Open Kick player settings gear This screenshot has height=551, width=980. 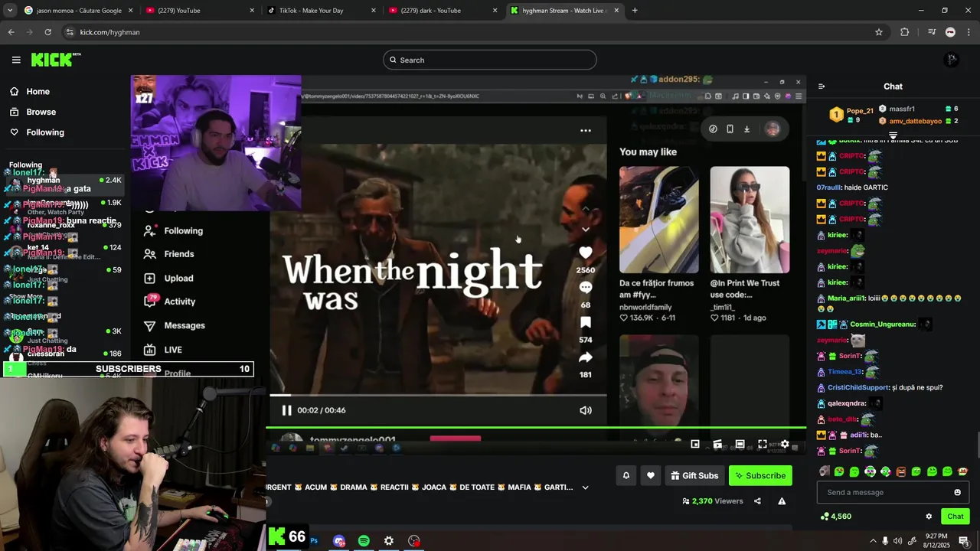785,444
